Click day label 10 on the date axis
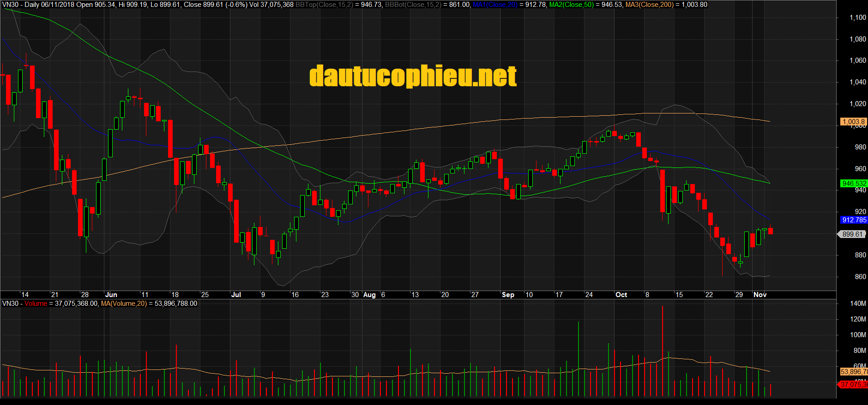 click(529, 295)
